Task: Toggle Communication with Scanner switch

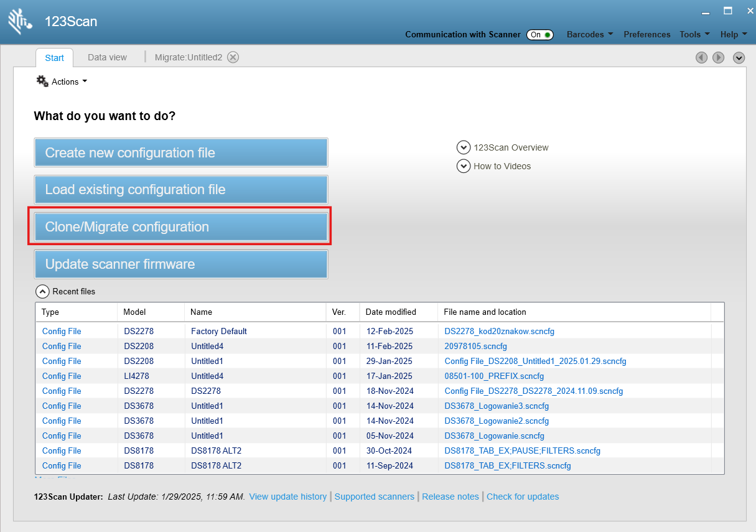Action: (539, 35)
